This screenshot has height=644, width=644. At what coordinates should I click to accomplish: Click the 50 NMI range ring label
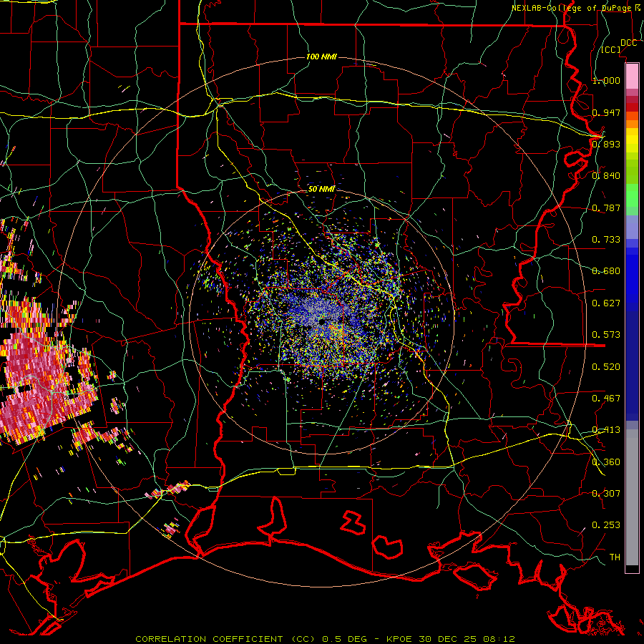[x=321, y=189]
